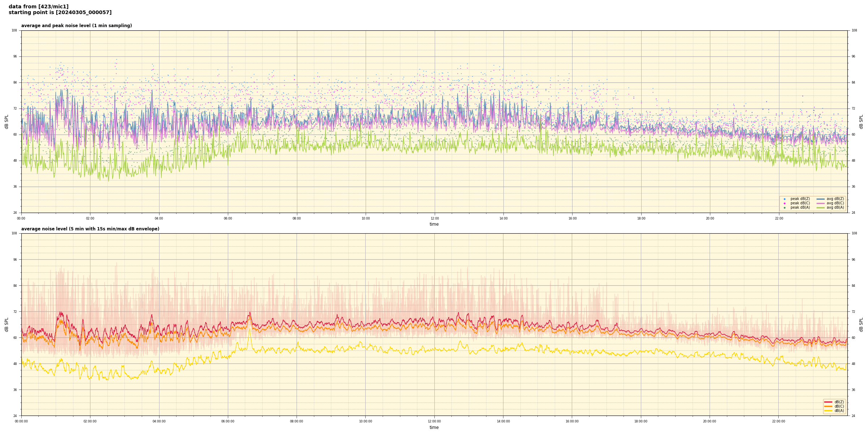Click red dB(Z) line in lower legend
Image resolution: width=868 pixels, height=434 pixels.
(828, 402)
